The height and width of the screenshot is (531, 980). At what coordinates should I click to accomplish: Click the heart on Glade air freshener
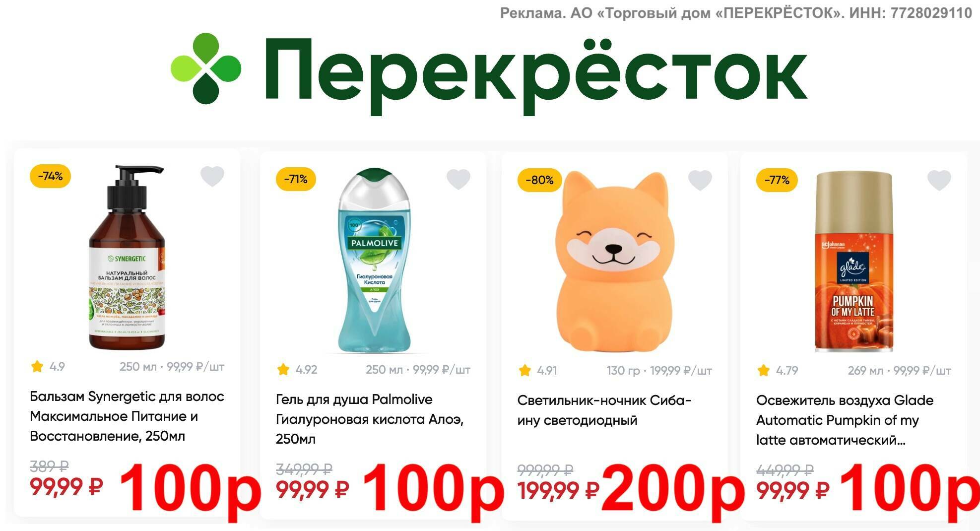[939, 180]
